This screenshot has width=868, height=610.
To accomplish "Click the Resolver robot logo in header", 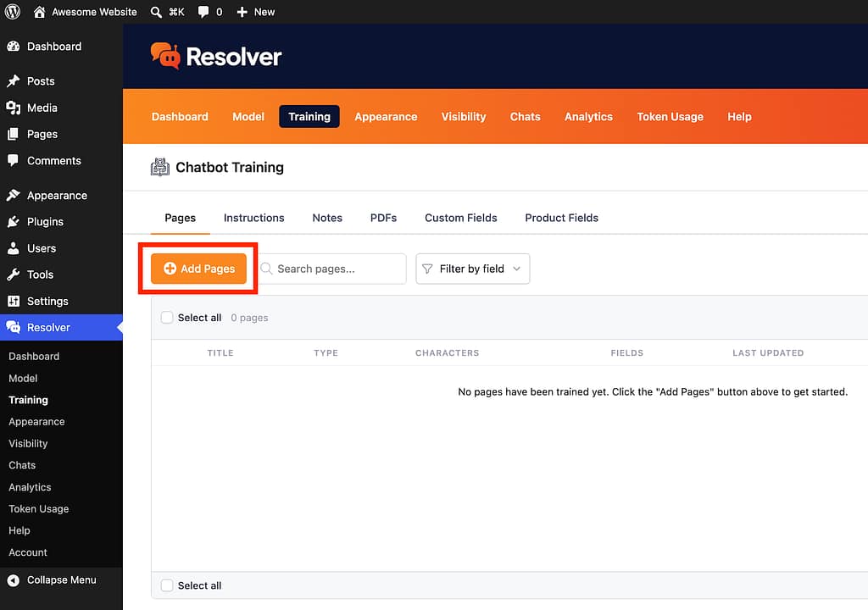I will tap(165, 56).
